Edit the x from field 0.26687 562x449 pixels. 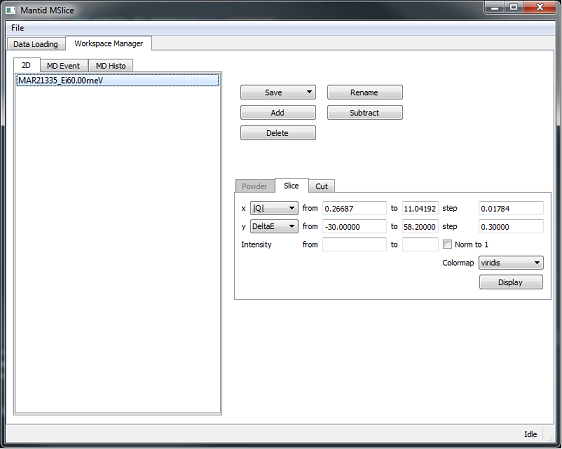tap(354, 209)
